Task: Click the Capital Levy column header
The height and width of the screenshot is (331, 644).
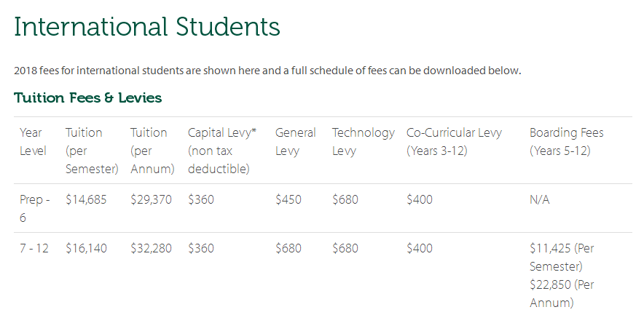Action: 221,151
